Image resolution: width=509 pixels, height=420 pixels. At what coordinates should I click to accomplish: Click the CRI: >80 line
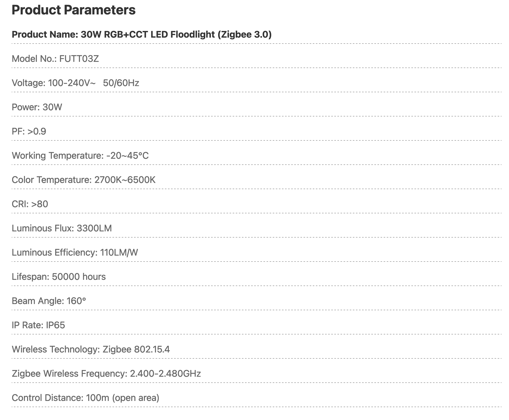30,204
